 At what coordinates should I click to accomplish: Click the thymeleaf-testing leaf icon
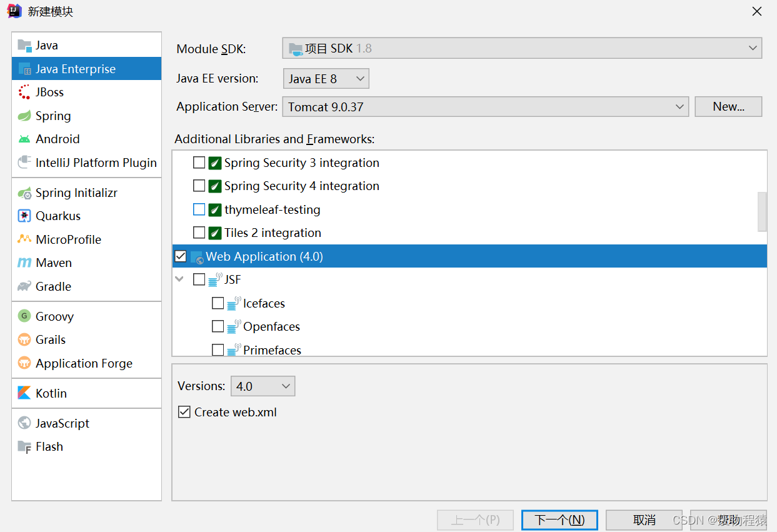click(215, 209)
